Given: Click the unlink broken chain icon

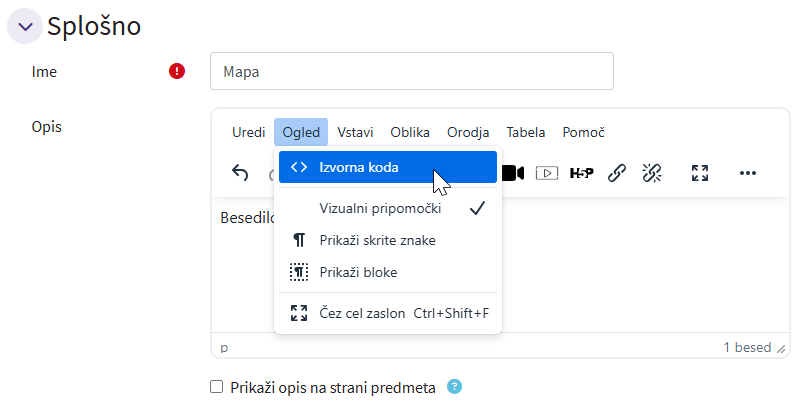Looking at the screenshot, I should 652,173.
